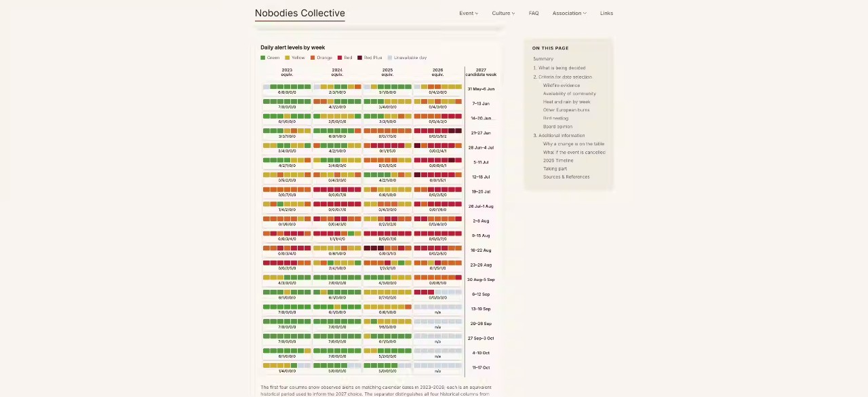The image size is (868, 397).
Task: Click the '2024 equiv.' column header
Action: (x=337, y=72)
